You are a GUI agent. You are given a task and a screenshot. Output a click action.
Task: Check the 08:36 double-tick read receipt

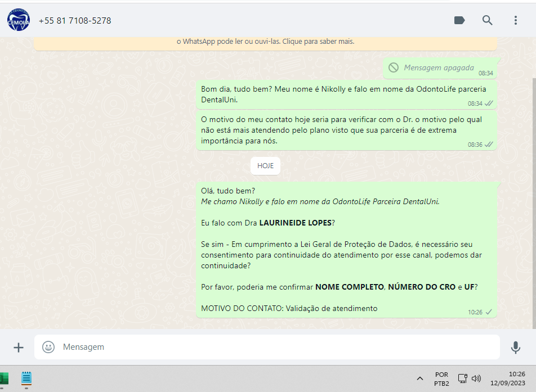click(x=489, y=145)
